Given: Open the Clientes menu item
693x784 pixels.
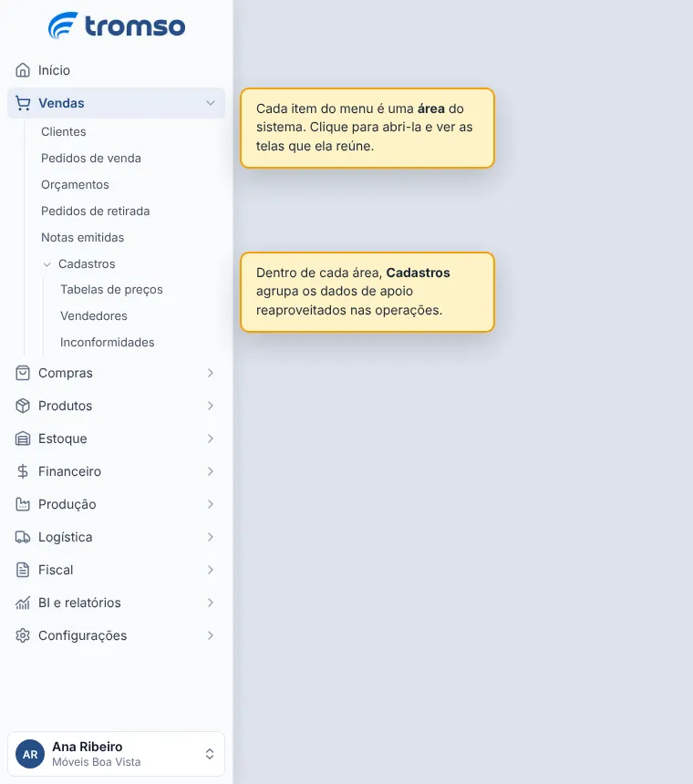Looking at the screenshot, I should 64,131.
